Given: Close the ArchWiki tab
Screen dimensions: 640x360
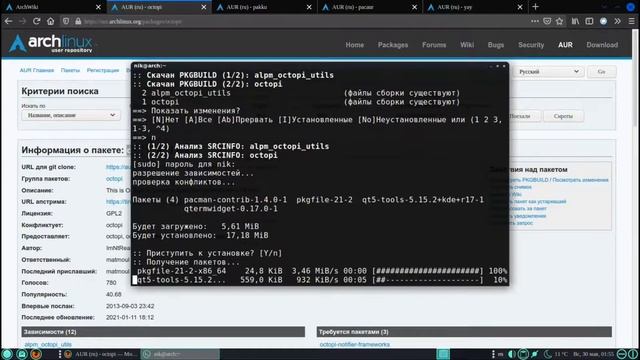Looking at the screenshot, I should point(98,7).
